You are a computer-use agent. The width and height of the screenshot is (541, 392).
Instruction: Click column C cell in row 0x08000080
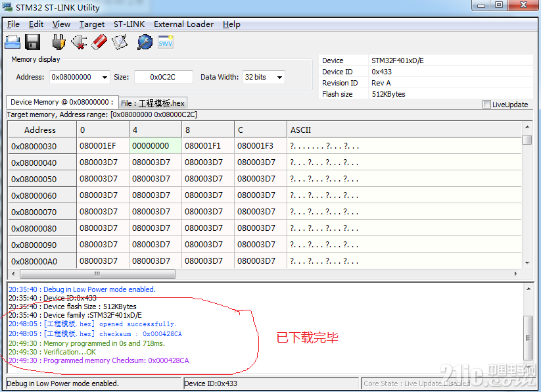click(x=260, y=228)
